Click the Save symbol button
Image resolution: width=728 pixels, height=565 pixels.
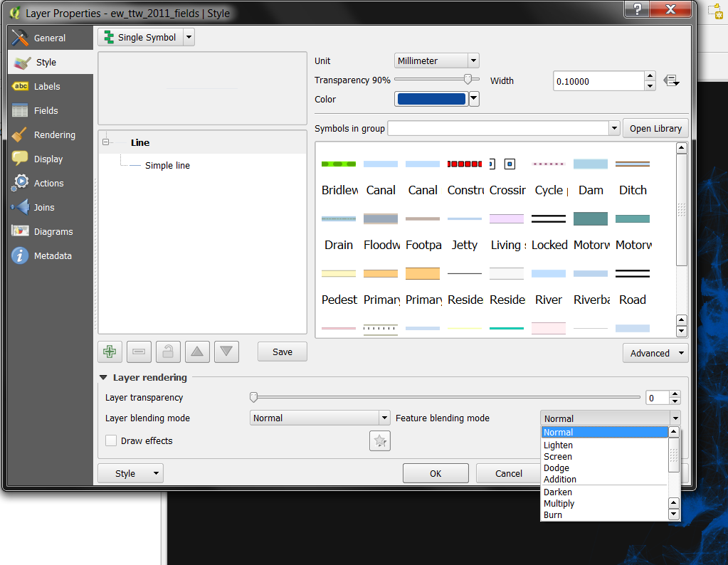coord(283,352)
